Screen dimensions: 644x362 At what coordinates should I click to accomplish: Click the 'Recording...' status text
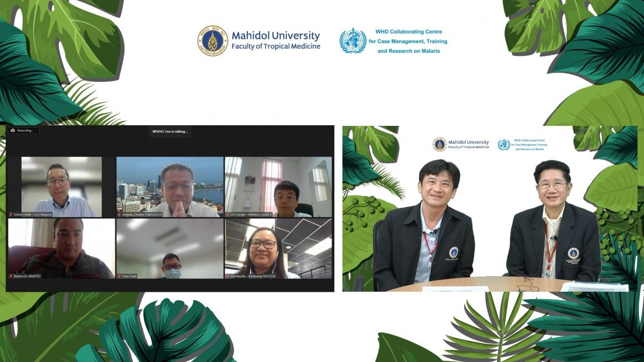[25, 130]
